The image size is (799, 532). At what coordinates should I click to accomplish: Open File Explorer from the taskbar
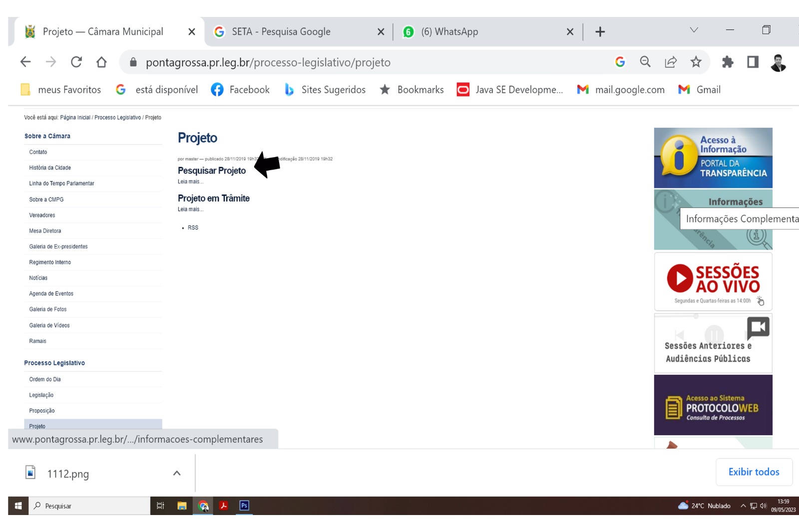pyautogui.click(x=182, y=506)
